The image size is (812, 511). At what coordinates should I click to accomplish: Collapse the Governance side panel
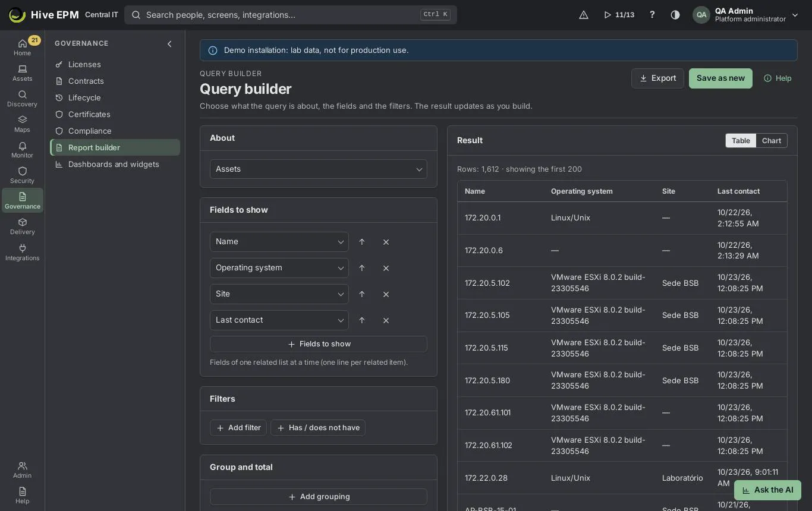click(x=169, y=43)
